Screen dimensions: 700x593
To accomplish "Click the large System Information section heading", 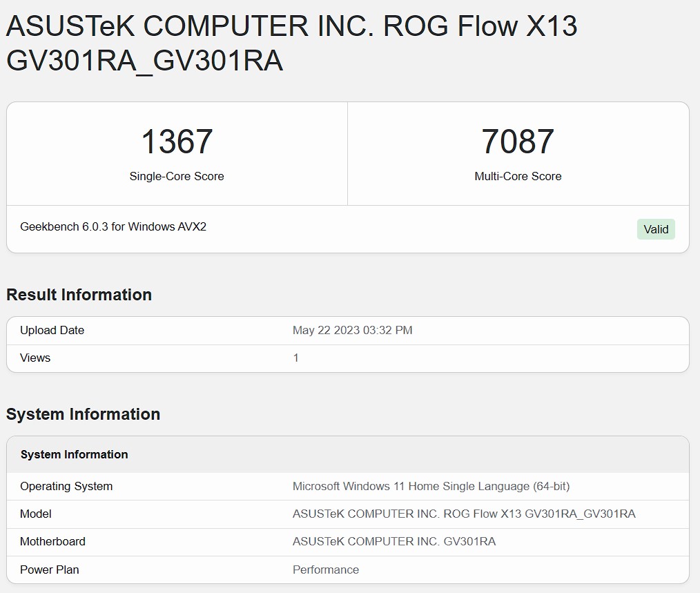I will click(x=83, y=414).
